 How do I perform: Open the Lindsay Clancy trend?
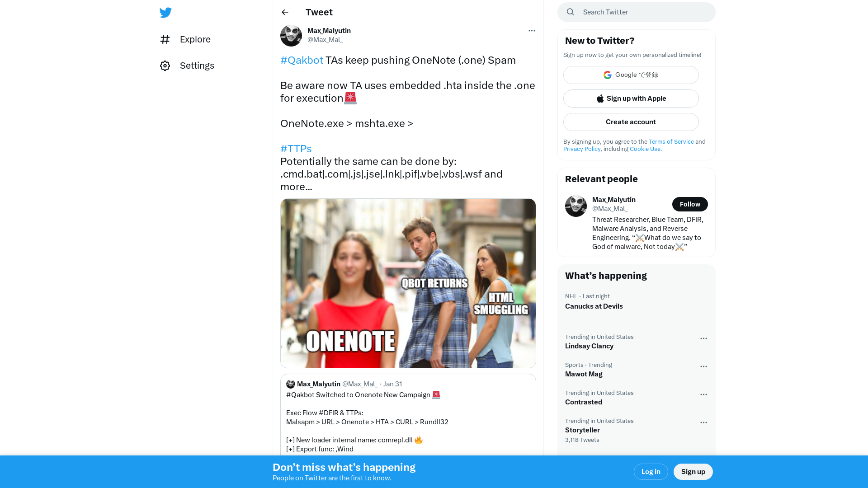click(637, 342)
